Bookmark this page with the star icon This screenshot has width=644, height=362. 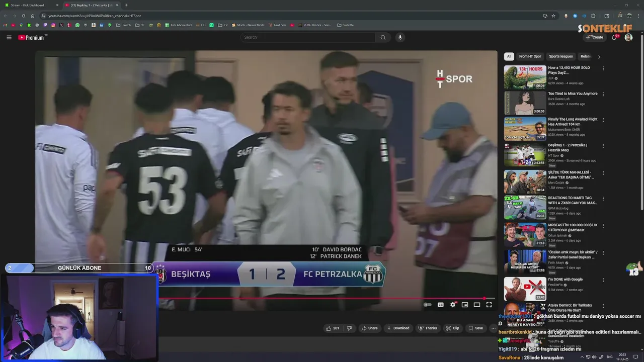coord(553,16)
